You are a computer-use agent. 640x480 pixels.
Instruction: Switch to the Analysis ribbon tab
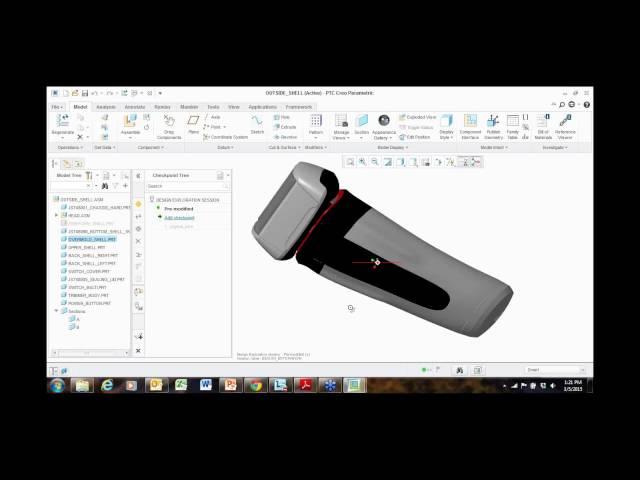click(x=106, y=106)
